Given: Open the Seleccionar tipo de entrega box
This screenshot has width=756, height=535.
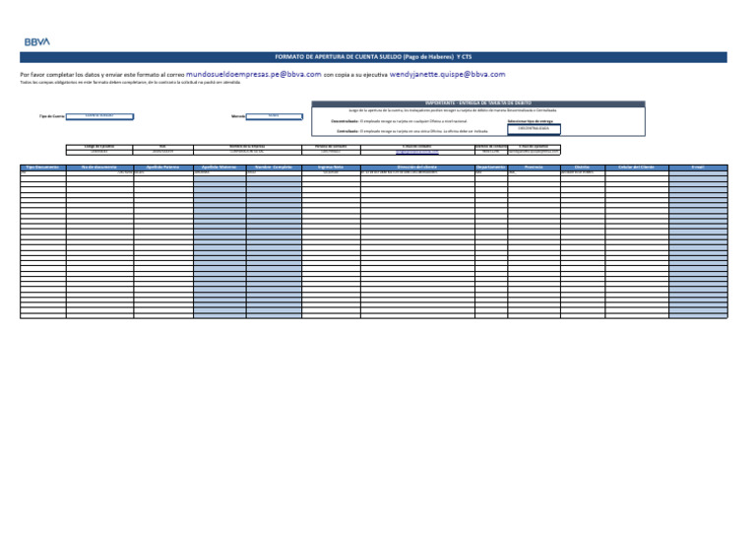Looking at the screenshot, I should tap(534, 129).
